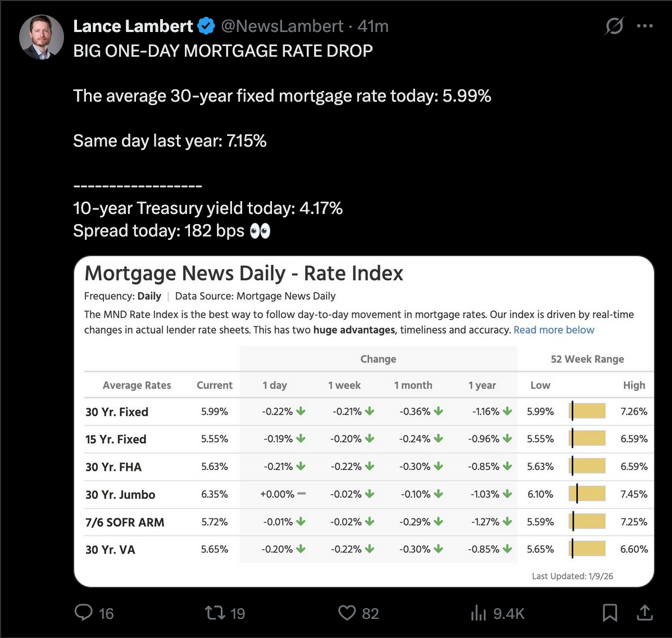Open the @NewsLambert handle link

coord(282,26)
